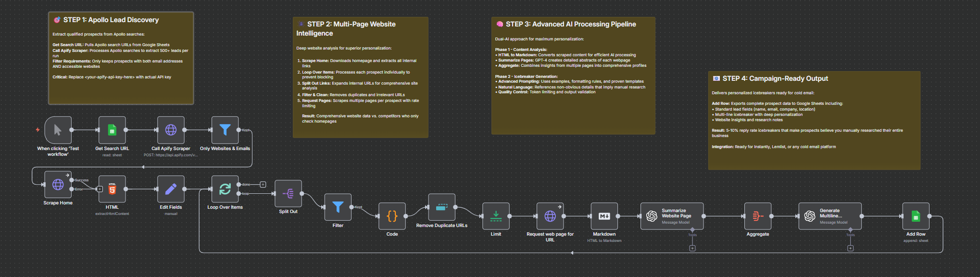Open the Aggregate node
The width and height of the screenshot is (980, 277).
(x=758, y=216)
